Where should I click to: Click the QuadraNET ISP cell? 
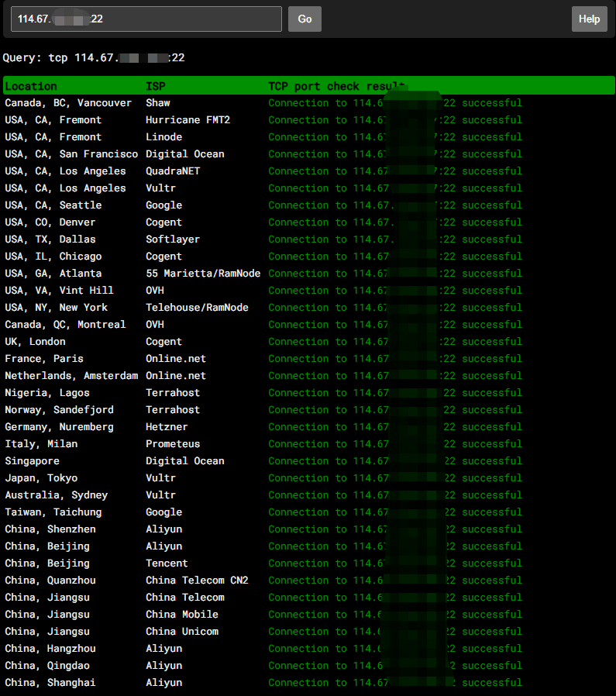pyautogui.click(x=173, y=171)
